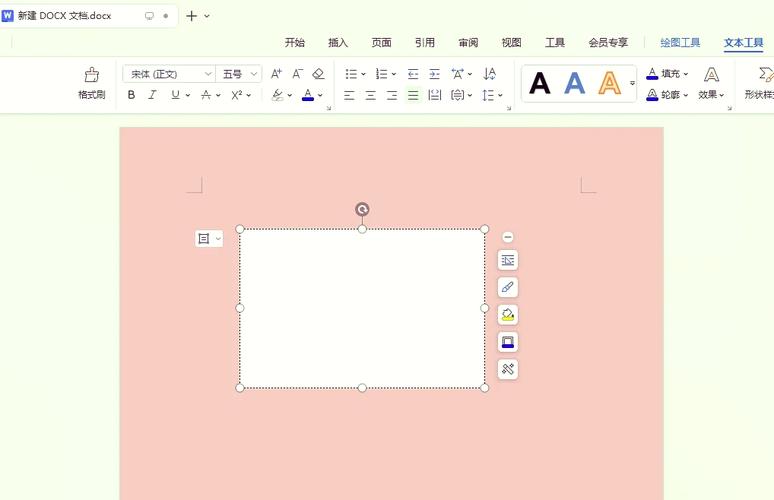Click the floating shape outline icon

508,342
